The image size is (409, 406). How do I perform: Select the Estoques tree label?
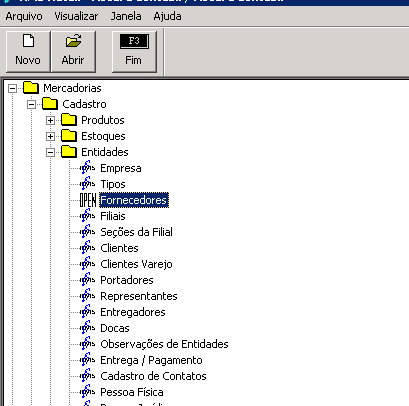103,136
